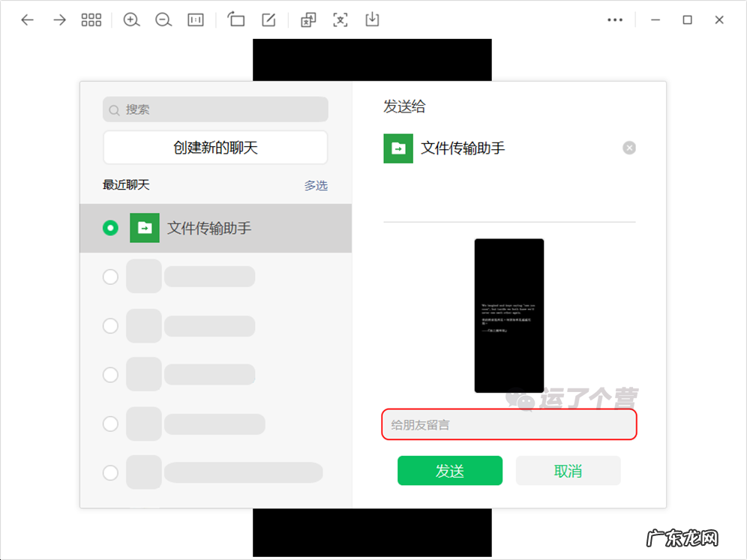Remove 文件传输助手 from recipients
Screen dimensions: 747x560
point(629,147)
